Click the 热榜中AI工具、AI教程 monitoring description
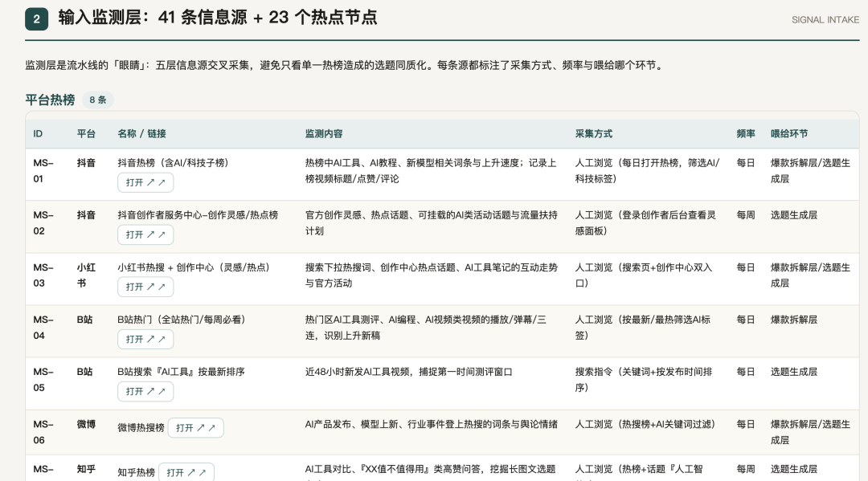Viewport: 868px width, 481px height. coord(431,171)
